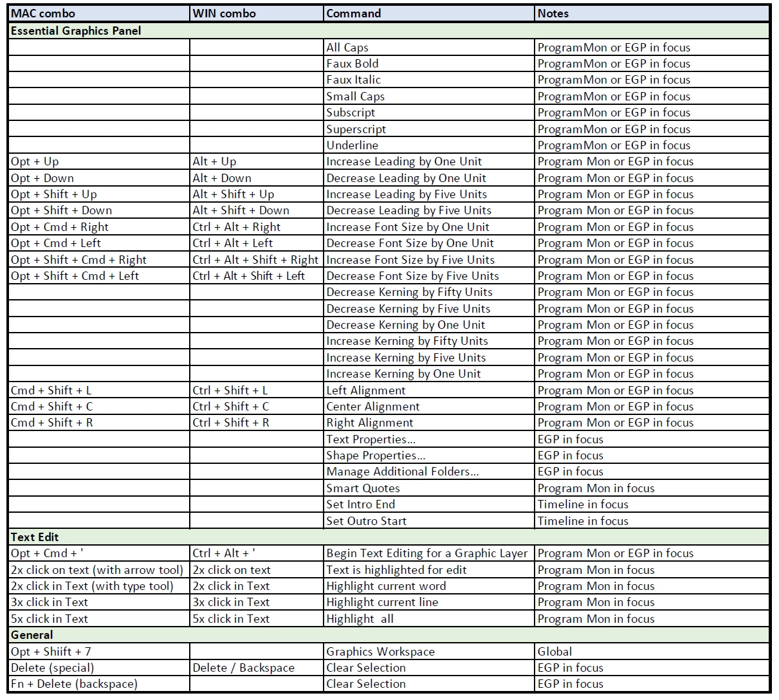Select the 'Ctrl + Shift + C' cell

(257, 407)
